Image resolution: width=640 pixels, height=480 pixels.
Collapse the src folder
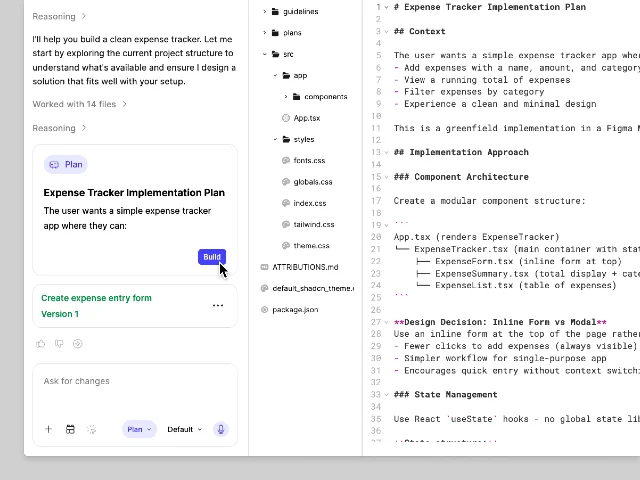pos(265,54)
